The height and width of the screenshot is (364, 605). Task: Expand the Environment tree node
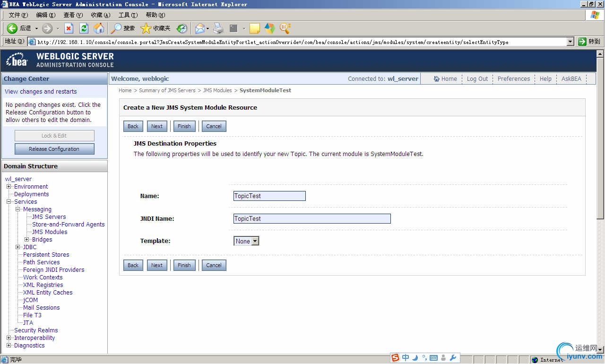[9, 186]
